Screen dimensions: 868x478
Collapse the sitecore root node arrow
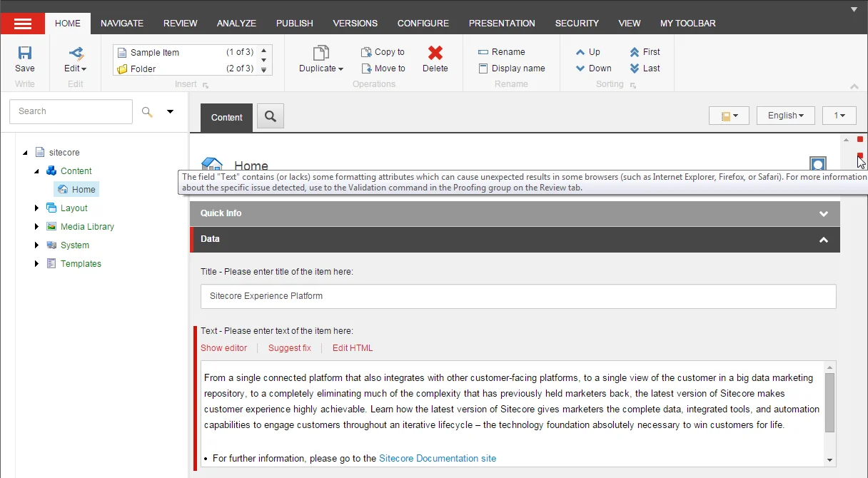pos(26,153)
